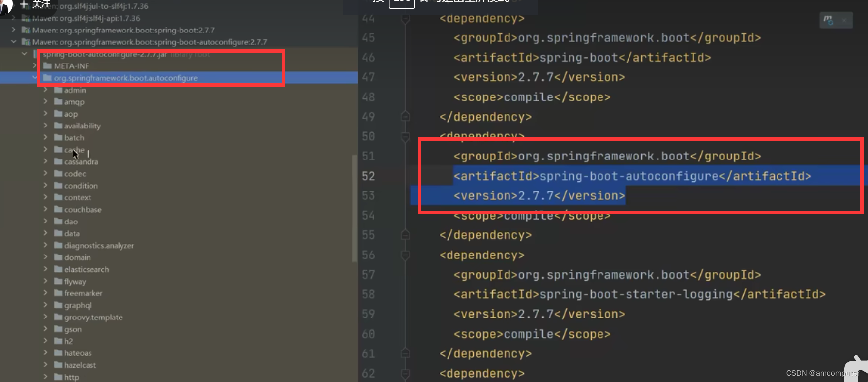Click the batch package folder icon
This screenshot has width=868, height=382.
click(58, 138)
